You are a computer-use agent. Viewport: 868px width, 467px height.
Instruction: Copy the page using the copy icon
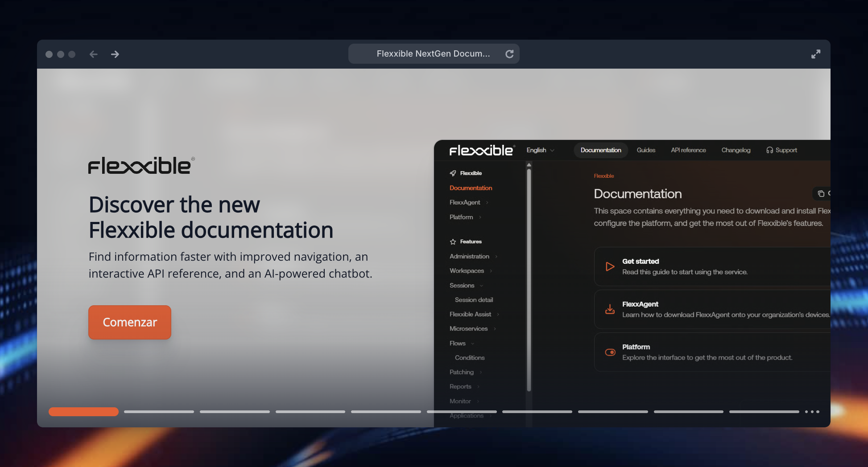821,193
